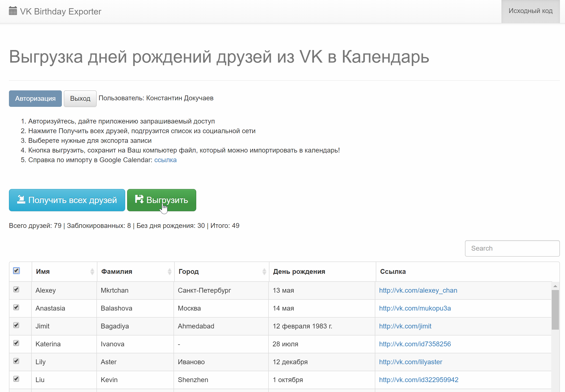The image size is (565, 392).
Task: Sort the table by Фамилия column
Action: [x=136, y=271]
